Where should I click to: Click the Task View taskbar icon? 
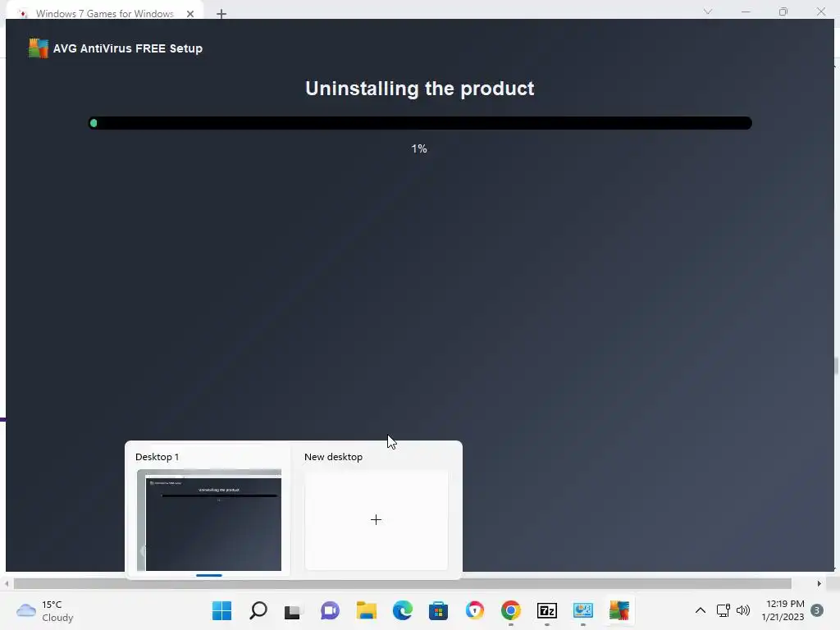coord(294,610)
